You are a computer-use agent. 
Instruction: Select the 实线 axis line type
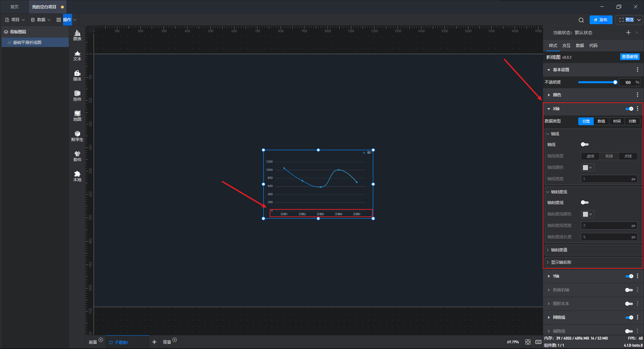coord(609,156)
